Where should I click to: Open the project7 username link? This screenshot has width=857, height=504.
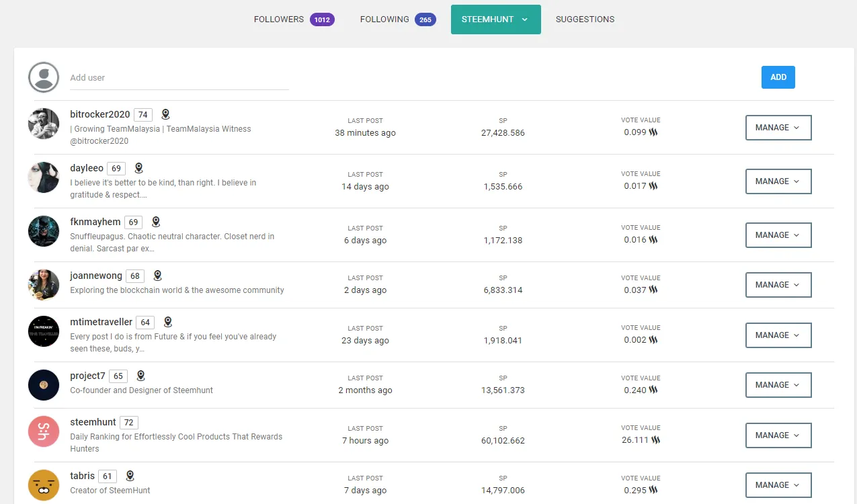pos(87,376)
